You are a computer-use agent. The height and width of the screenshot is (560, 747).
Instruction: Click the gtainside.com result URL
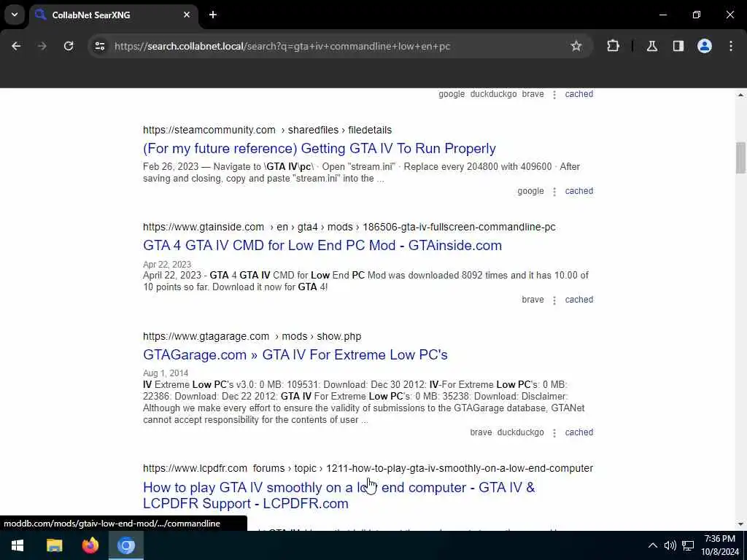point(349,227)
